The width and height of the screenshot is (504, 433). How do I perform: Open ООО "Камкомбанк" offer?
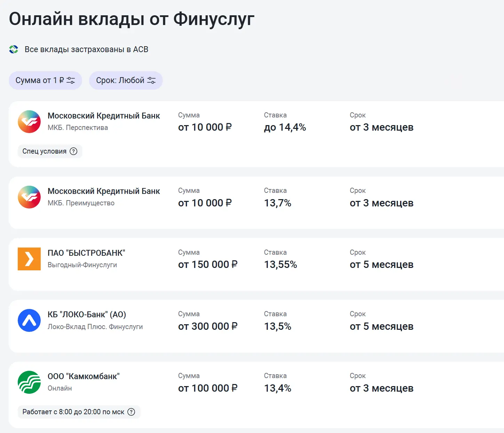pyautogui.click(x=83, y=376)
